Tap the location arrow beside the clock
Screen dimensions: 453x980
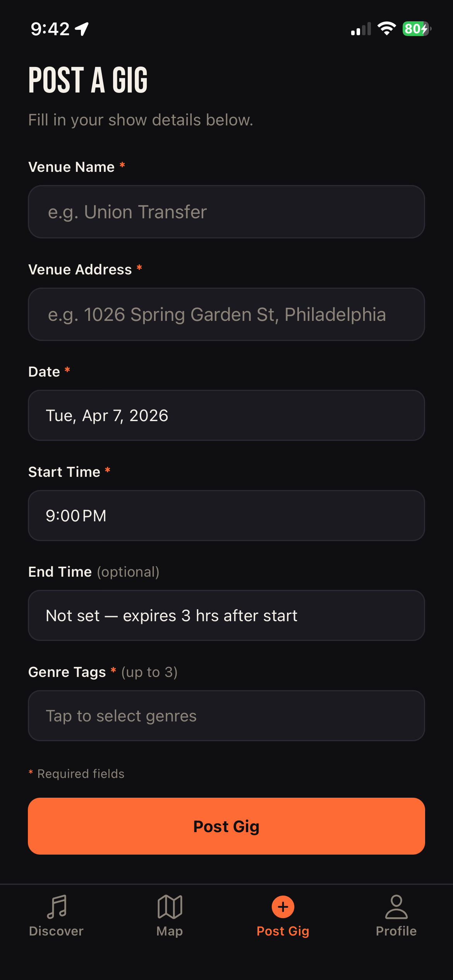point(82,29)
